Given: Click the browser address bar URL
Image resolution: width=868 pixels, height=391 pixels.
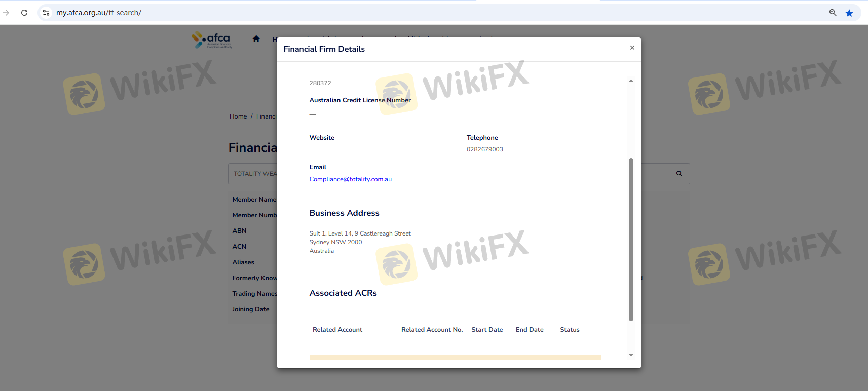Looking at the screenshot, I should click(x=99, y=13).
